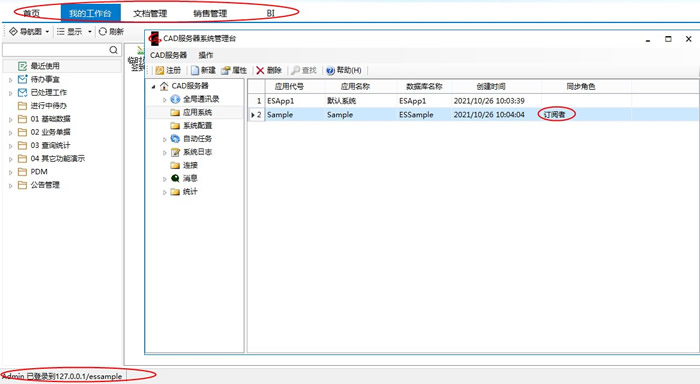
Task: Click the 已处理工作 icon
Action: click(x=22, y=92)
